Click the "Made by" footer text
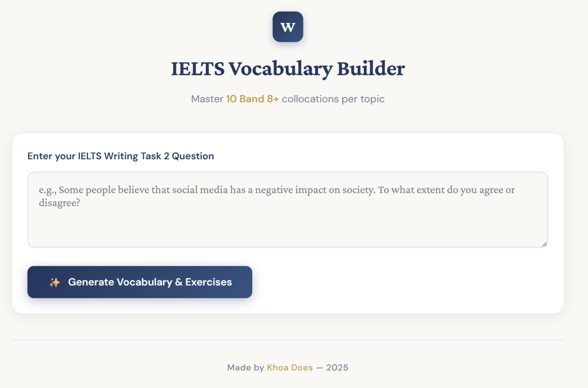588x388 pixels. (x=245, y=367)
